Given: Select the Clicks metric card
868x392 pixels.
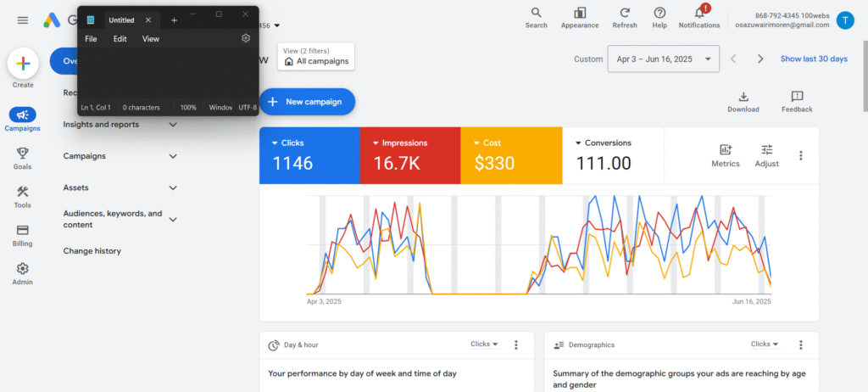Looking at the screenshot, I should (x=309, y=155).
